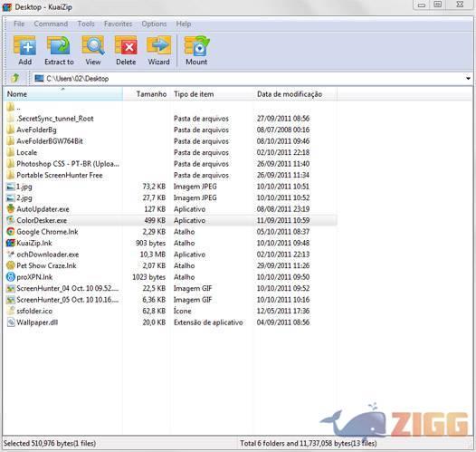Open the Favorites menu
476x452 pixels.
coord(118,24)
